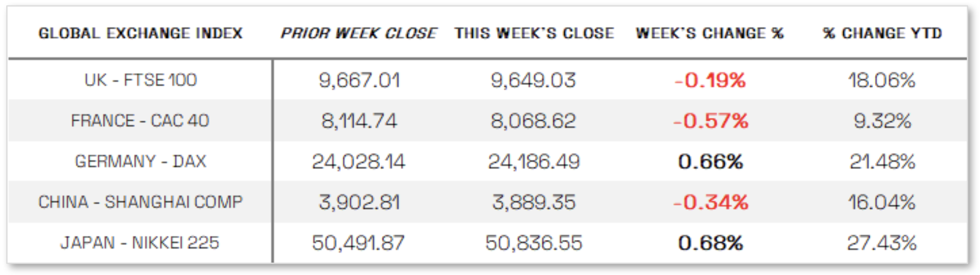Image resolution: width=980 pixels, height=275 pixels.
Task: Select the Germany - DAX row label
Action: [x=141, y=161]
